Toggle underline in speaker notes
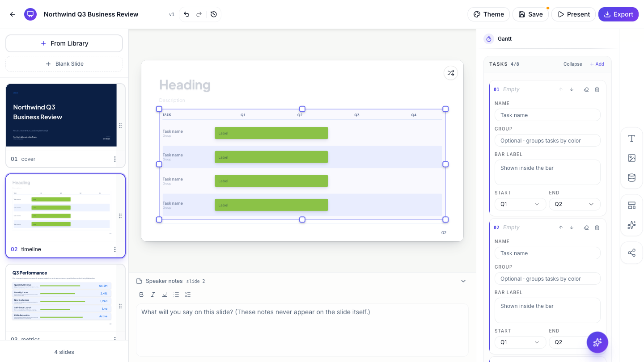Image resolution: width=644 pixels, height=362 pixels. coord(165,295)
